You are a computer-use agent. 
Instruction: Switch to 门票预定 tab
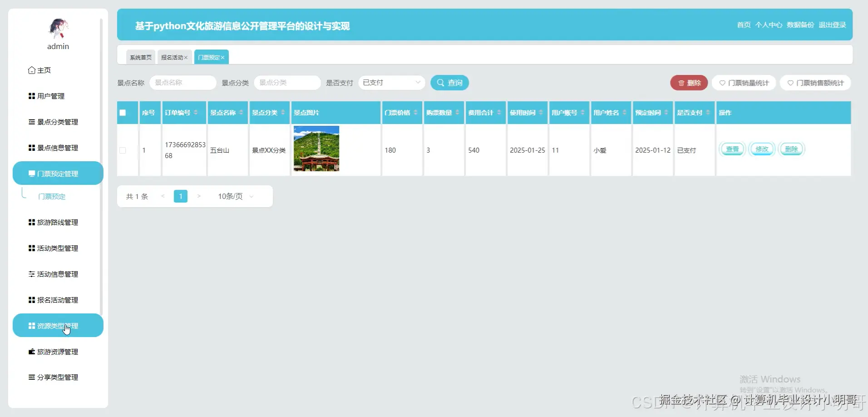pyautogui.click(x=212, y=57)
